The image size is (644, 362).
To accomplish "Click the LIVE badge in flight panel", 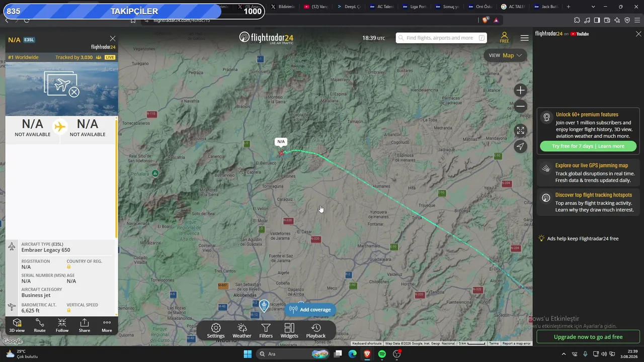I will (x=110, y=57).
